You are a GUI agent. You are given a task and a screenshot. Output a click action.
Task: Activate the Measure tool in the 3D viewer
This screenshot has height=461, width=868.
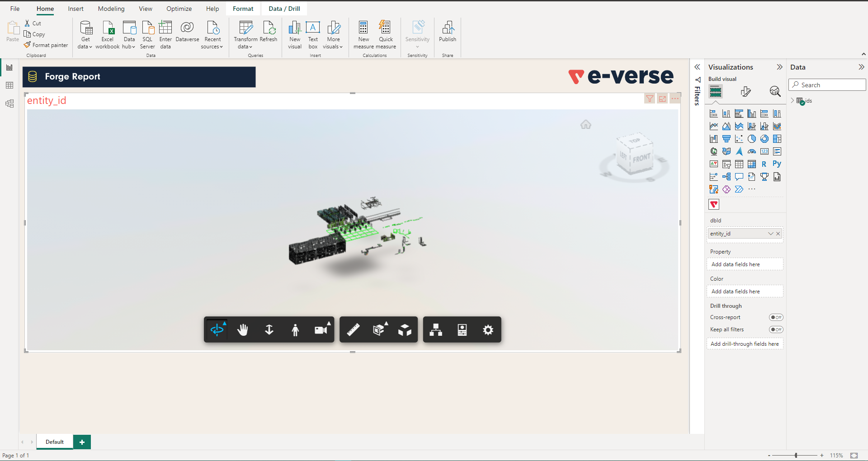point(354,329)
